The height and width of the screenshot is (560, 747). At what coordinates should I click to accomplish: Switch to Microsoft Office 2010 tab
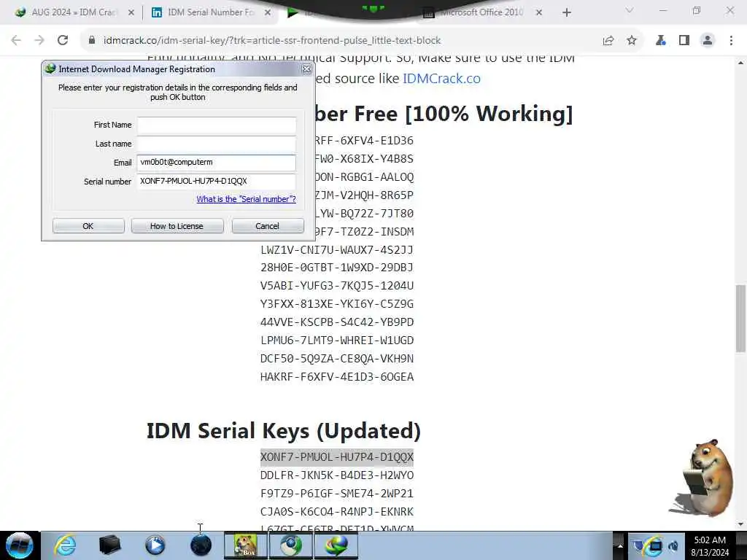click(481, 12)
